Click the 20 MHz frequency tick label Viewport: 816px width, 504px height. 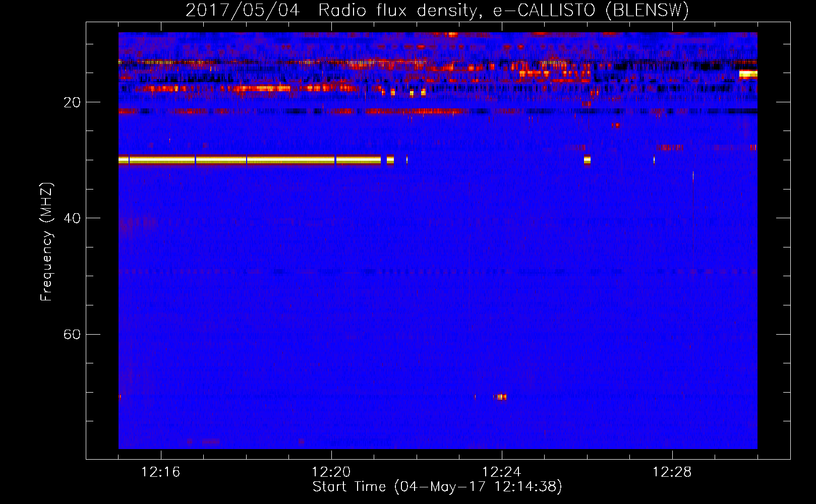point(72,103)
